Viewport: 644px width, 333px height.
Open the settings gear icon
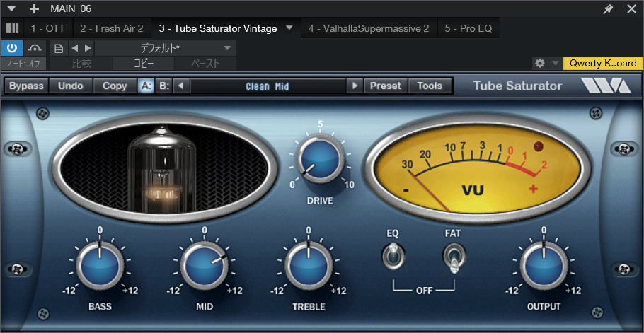pyautogui.click(x=540, y=64)
